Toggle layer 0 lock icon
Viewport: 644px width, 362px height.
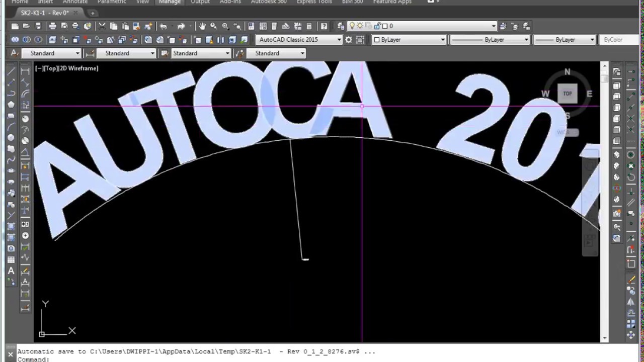tap(377, 26)
